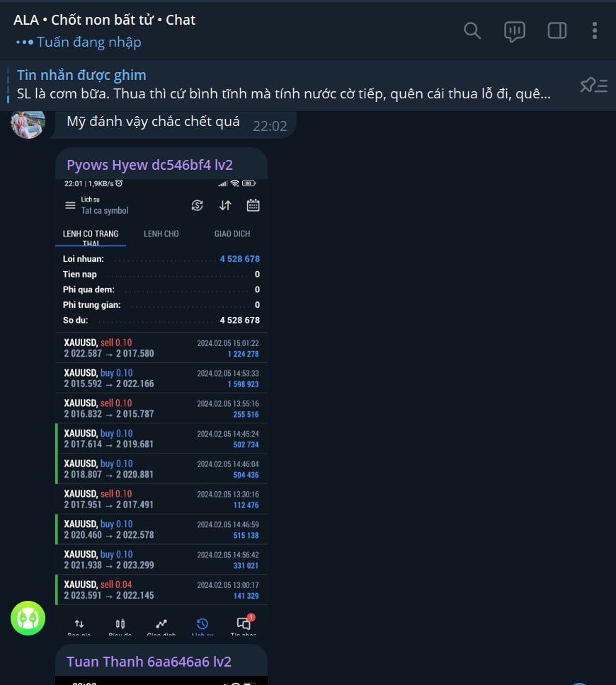This screenshot has height=685, width=616.
Task: Select the GIAO DICH tab
Action: 232,234
